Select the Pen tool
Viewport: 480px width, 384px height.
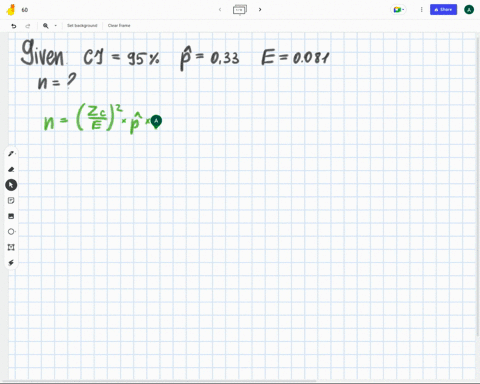[11, 154]
